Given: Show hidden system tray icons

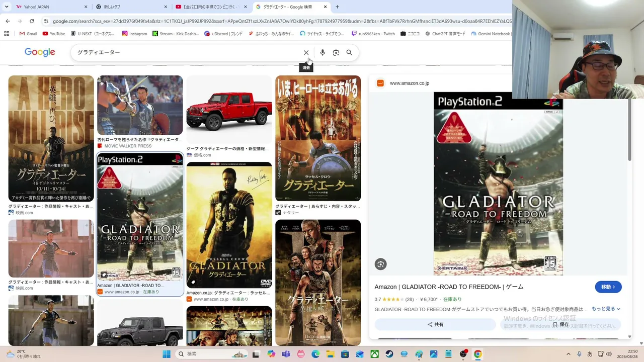Looking at the screenshot, I should coord(569,354).
